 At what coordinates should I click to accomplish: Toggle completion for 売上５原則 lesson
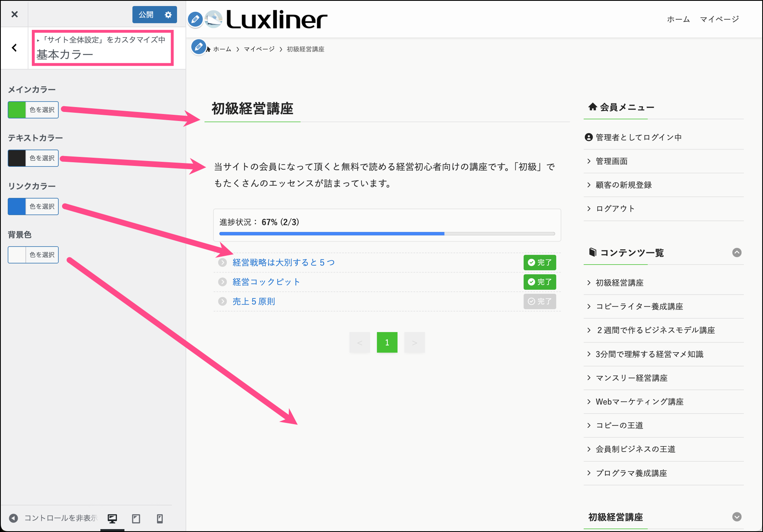point(540,302)
